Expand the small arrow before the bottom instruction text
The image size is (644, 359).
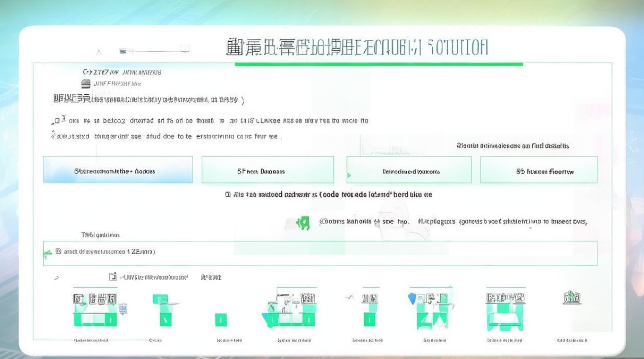tap(56, 276)
